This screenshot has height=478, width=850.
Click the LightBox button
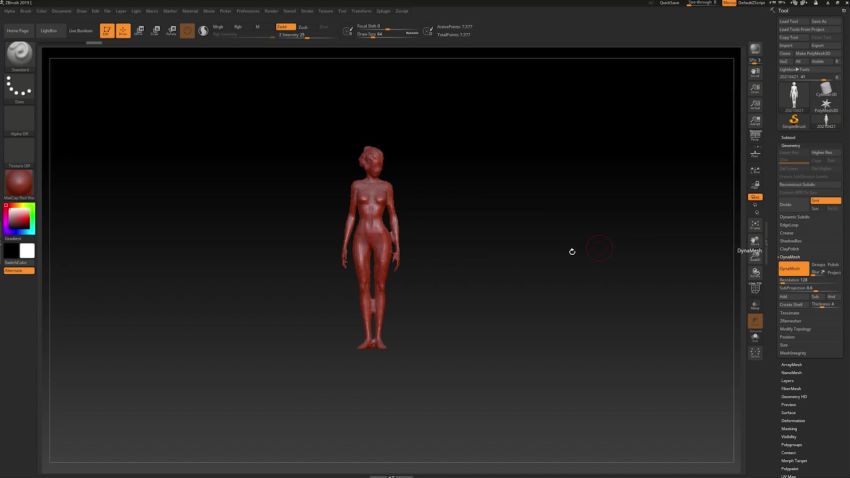[x=49, y=31]
